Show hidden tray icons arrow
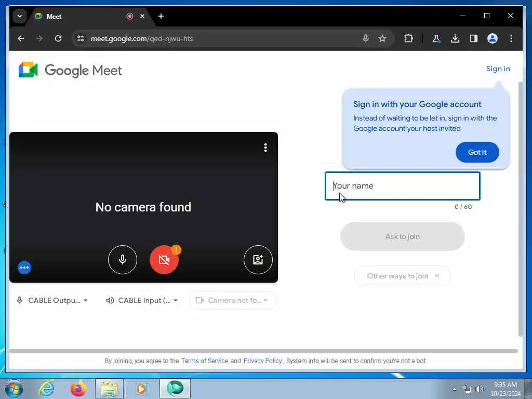 454,390
